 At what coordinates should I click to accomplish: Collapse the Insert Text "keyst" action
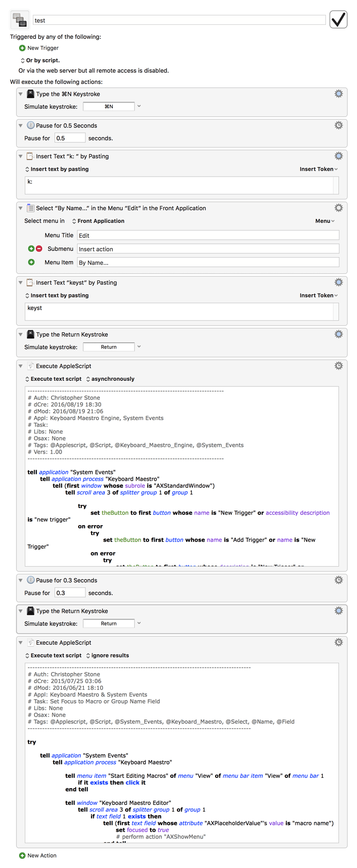(x=21, y=283)
